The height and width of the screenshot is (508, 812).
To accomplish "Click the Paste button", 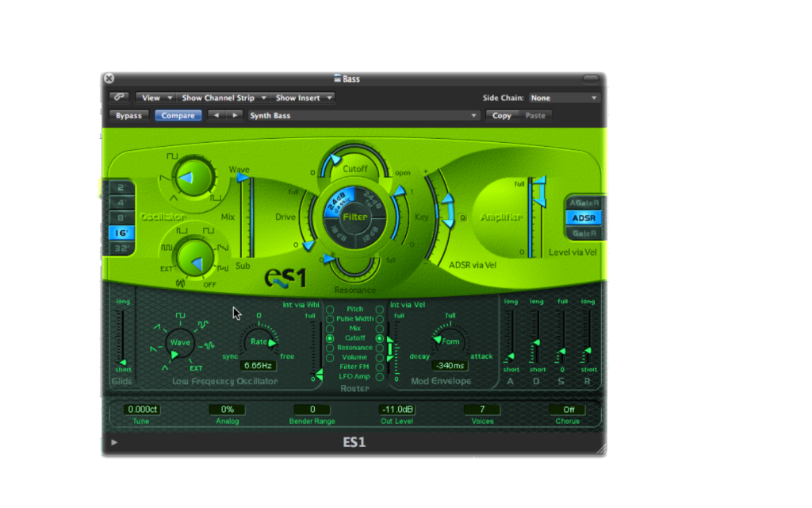I will [535, 115].
